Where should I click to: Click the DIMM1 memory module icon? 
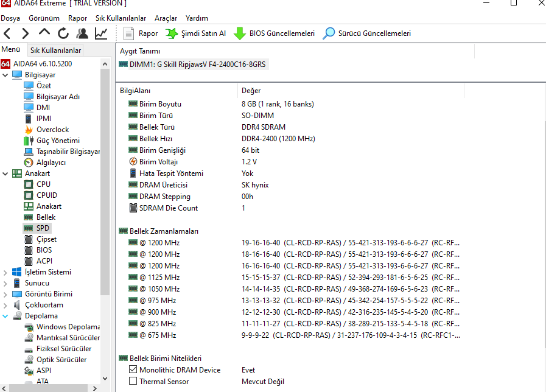coord(124,64)
